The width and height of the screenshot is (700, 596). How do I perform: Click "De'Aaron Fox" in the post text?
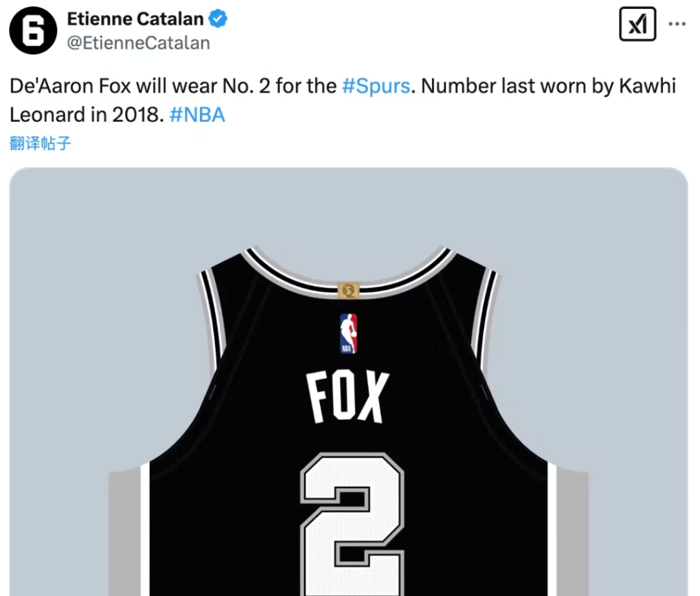click(x=70, y=87)
